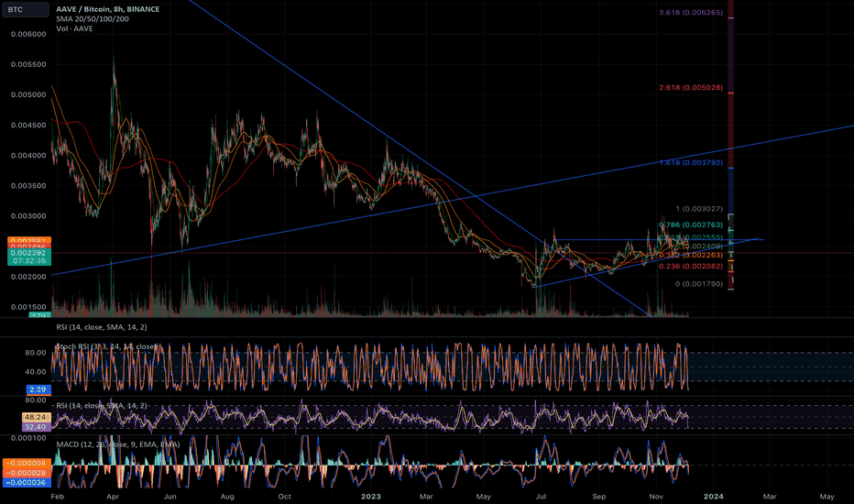Select the Stoch RSI indicator legend
Viewport: 854px width, 504px height.
106,346
